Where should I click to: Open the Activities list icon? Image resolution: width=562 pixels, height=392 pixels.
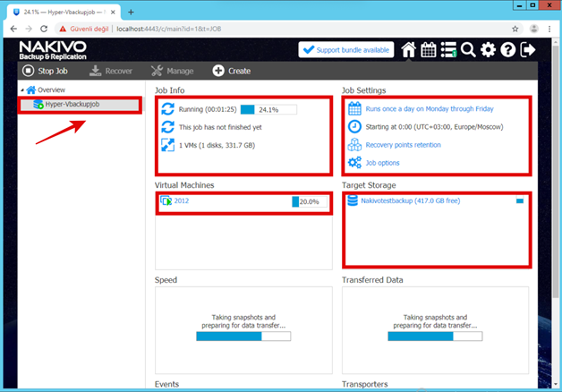tap(448, 50)
